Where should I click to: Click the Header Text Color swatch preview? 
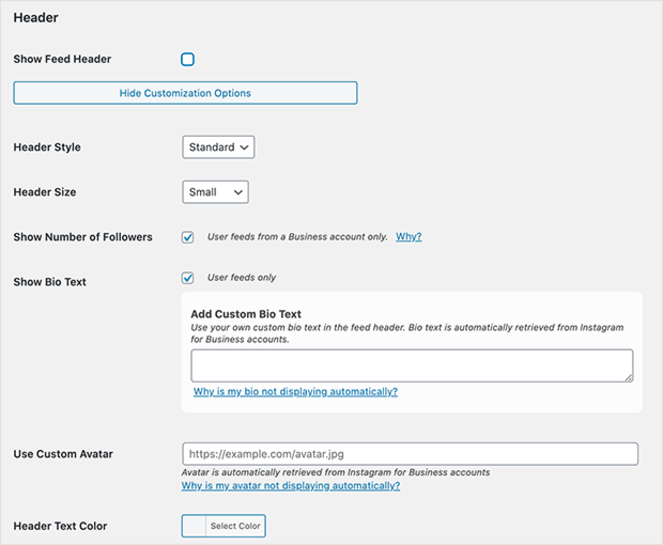tap(194, 526)
